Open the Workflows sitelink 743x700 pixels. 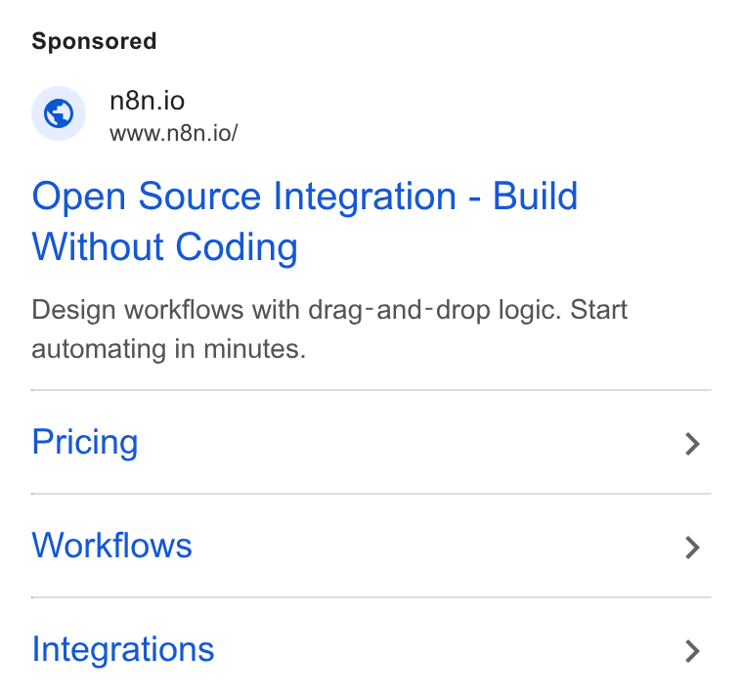click(111, 546)
